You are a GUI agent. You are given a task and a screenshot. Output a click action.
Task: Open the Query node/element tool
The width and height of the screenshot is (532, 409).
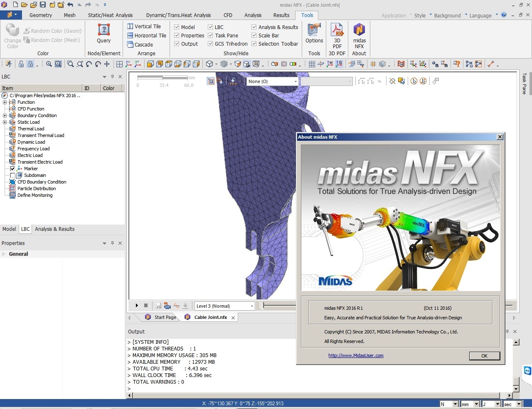[x=103, y=33]
